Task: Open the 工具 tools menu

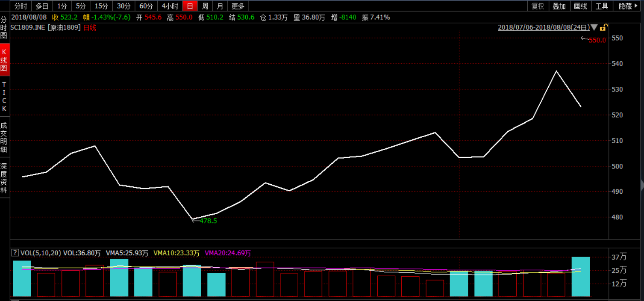Action: [x=602, y=6]
